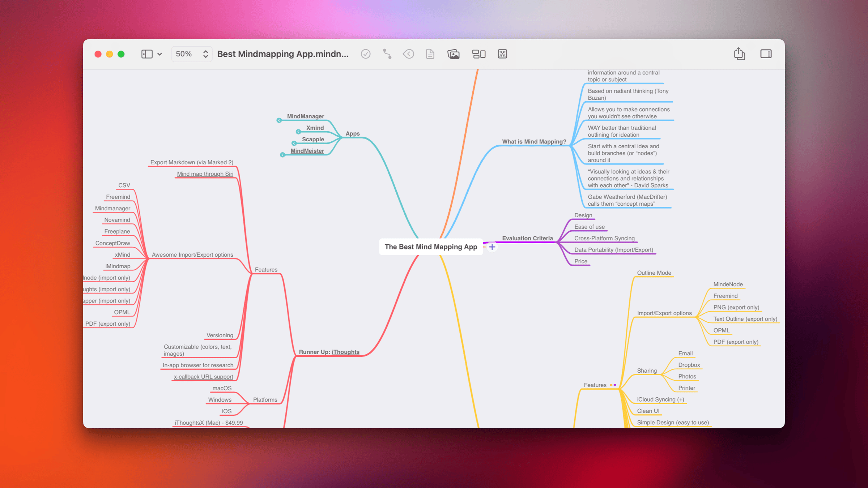
Task: Select the red Features node under iThoughts
Action: tap(266, 270)
